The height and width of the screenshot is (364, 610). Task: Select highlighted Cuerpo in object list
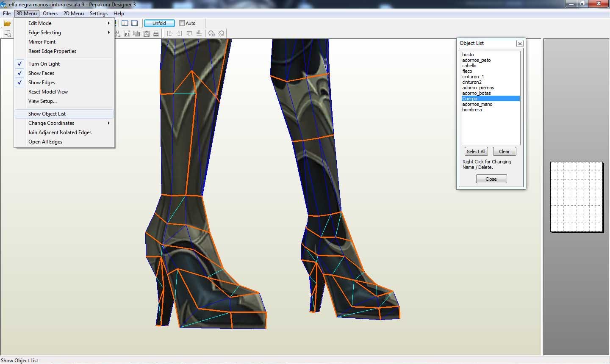coord(491,99)
